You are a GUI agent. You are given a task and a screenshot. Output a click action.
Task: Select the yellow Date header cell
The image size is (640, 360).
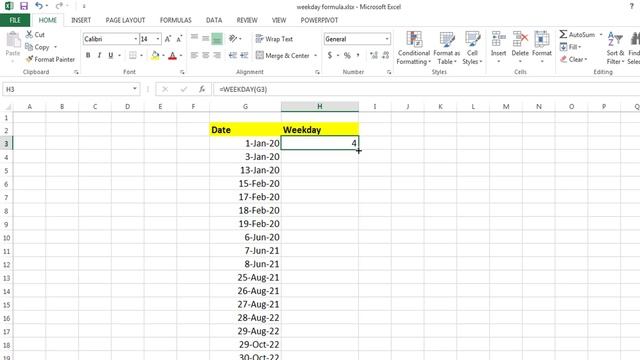point(245,130)
